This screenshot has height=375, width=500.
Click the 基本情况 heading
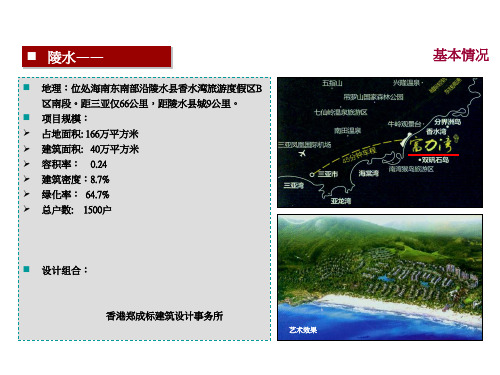[x=461, y=55]
